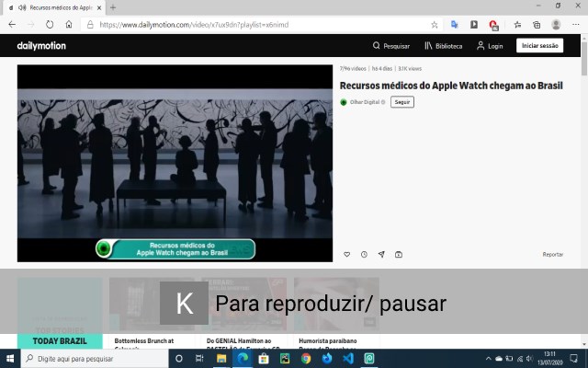588x368 pixels.
Task: Open the Olhar Digital channel name
Action: tap(365, 102)
